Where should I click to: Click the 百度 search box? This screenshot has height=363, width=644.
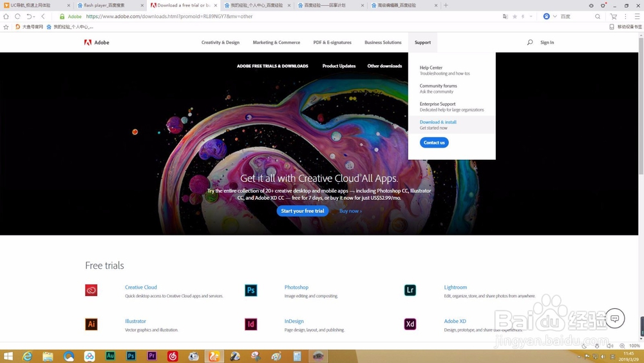576,17
